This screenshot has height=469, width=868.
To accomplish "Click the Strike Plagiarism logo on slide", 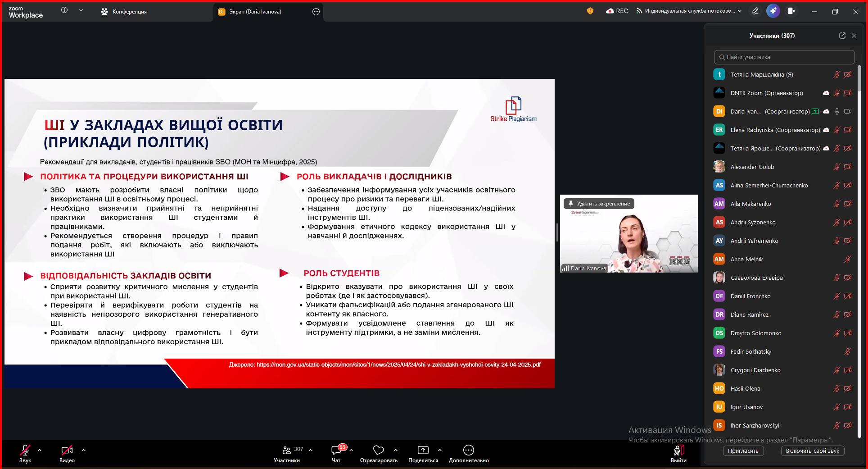I will point(513,109).
